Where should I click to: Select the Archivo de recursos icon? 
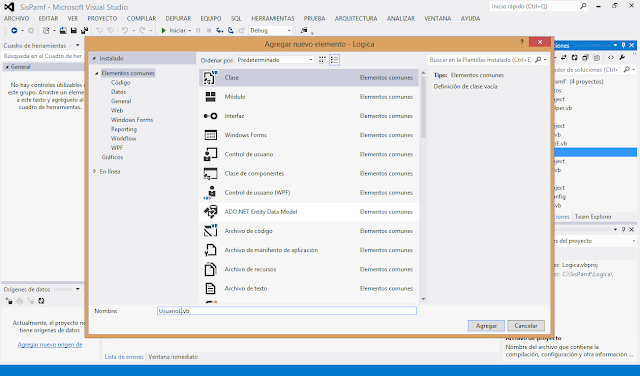pyautogui.click(x=211, y=269)
